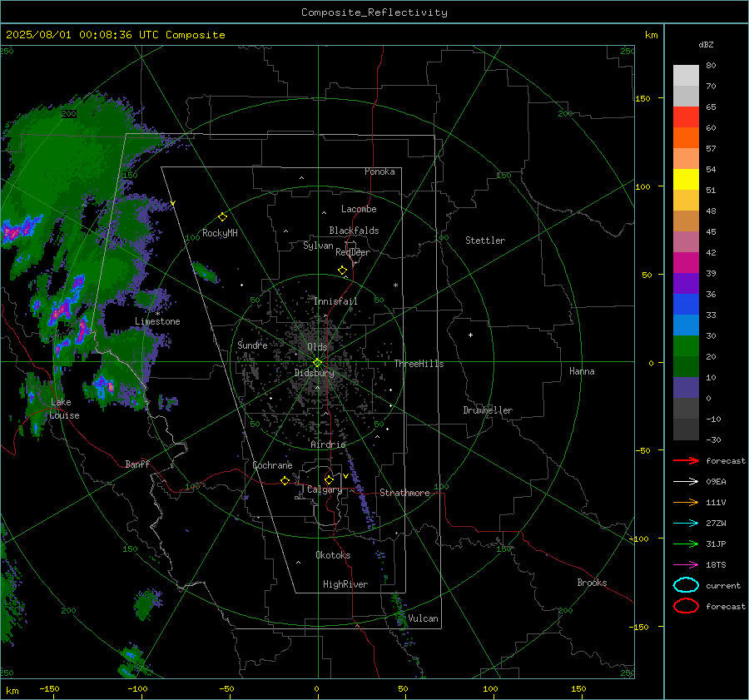This screenshot has height=700, width=749.
Task: Click the asterisk marker above the Limestone label
Action: [x=157, y=314]
